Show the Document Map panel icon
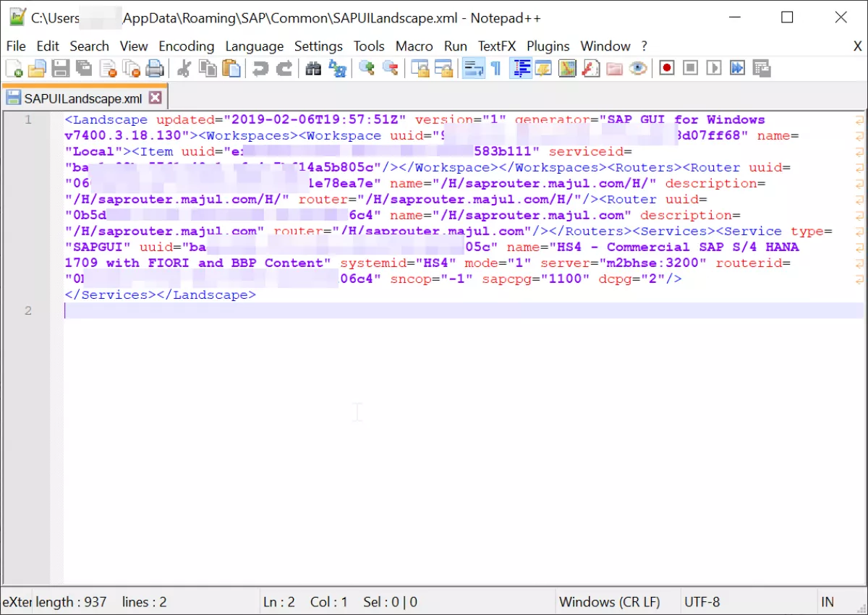Screen dimensions: 868x615 point(568,69)
